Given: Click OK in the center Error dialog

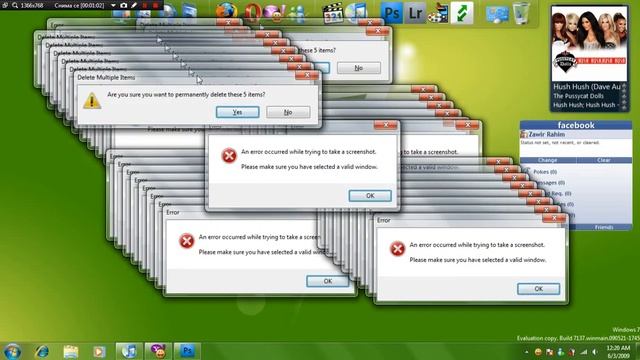Looking at the screenshot, I should coord(370,196).
